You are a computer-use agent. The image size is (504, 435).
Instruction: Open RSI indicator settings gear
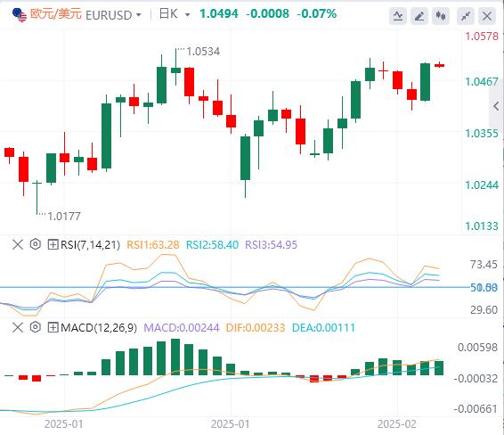[x=35, y=244]
